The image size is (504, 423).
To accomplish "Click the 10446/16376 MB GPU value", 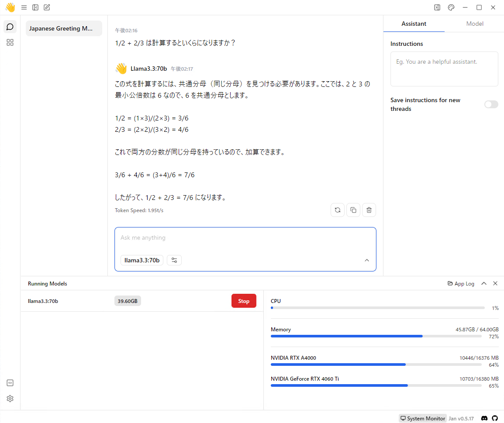I will pyautogui.click(x=479, y=358).
